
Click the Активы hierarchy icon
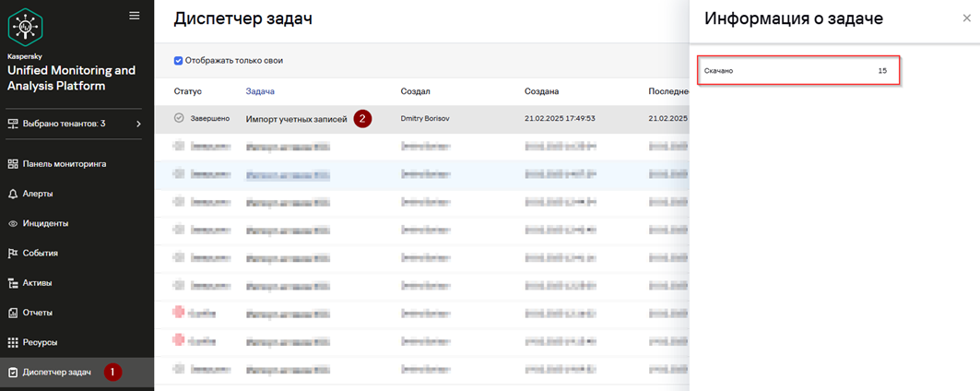click(13, 283)
